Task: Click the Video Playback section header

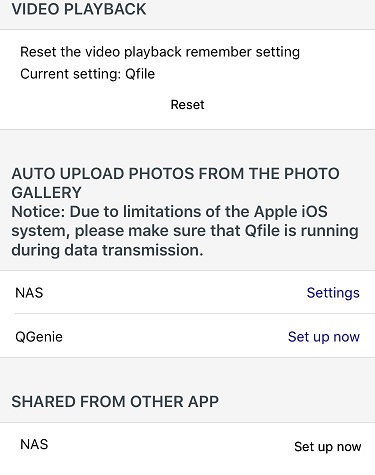Action: click(79, 9)
